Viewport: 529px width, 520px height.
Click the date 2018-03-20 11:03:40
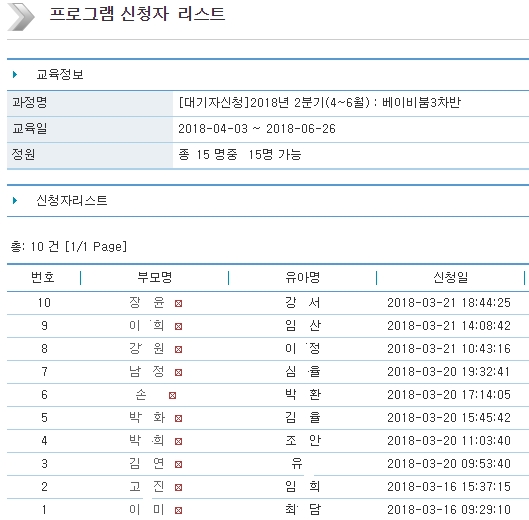[x=449, y=441]
